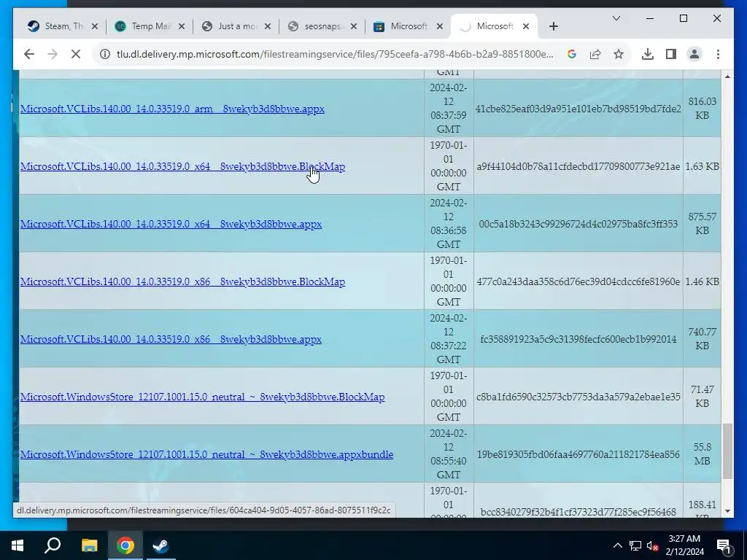747x560 pixels.
Task: Select hash c8ba1fd6590c32573cb7753da3a579a2ebae1e35
Action: tap(578, 397)
